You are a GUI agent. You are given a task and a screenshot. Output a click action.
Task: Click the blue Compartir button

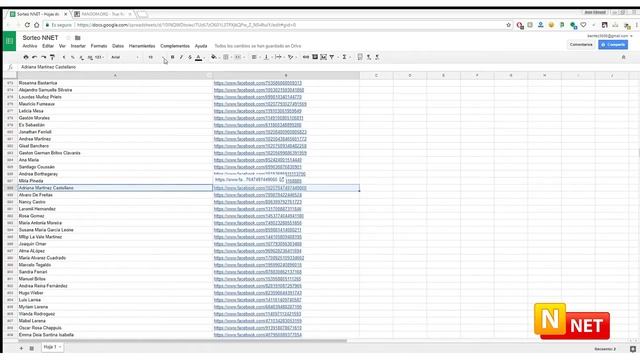(613, 44)
